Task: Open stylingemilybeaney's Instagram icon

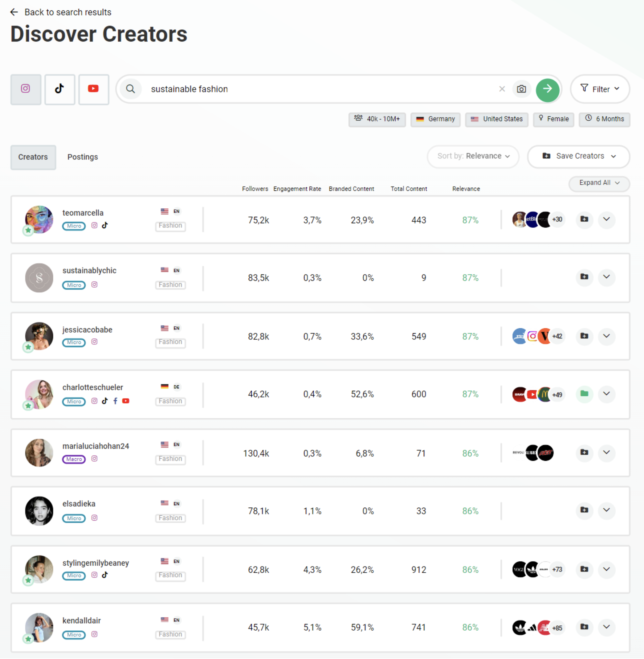Action: click(94, 575)
